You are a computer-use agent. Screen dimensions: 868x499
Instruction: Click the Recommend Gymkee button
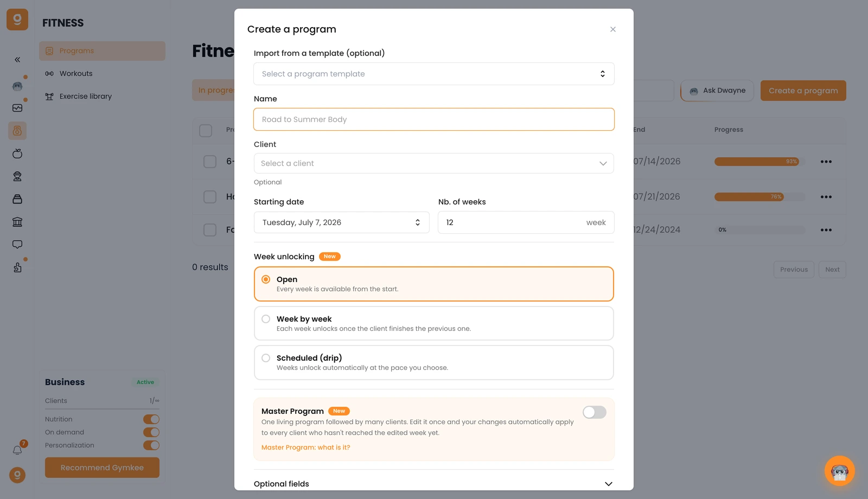102,468
